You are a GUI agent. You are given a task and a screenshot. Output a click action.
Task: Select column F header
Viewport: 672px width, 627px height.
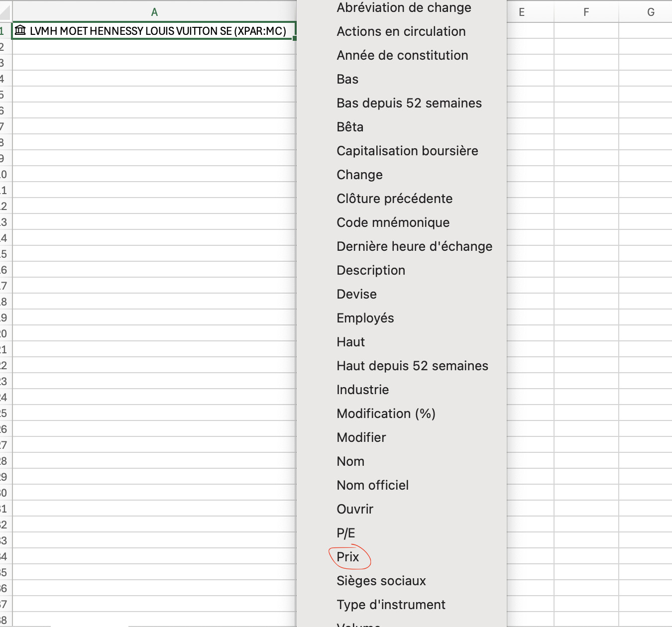click(586, 12)
